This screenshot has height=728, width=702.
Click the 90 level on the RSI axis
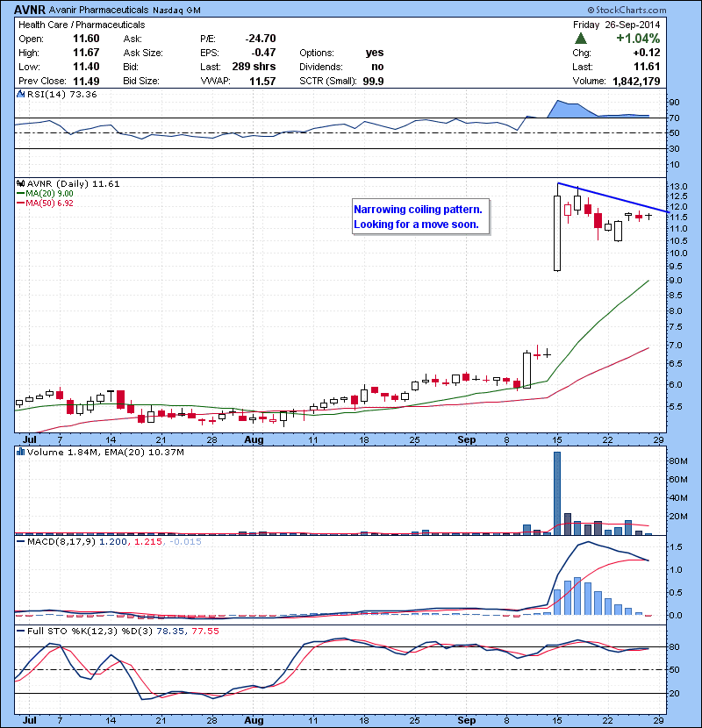tap(674, 102)
